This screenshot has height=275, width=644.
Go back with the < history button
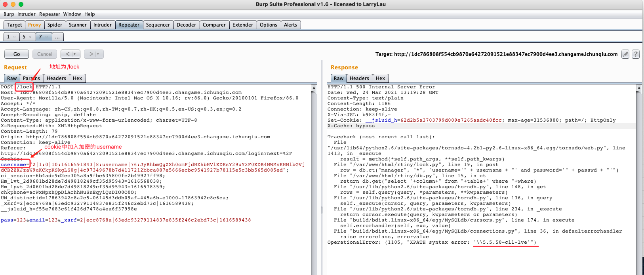68,54
